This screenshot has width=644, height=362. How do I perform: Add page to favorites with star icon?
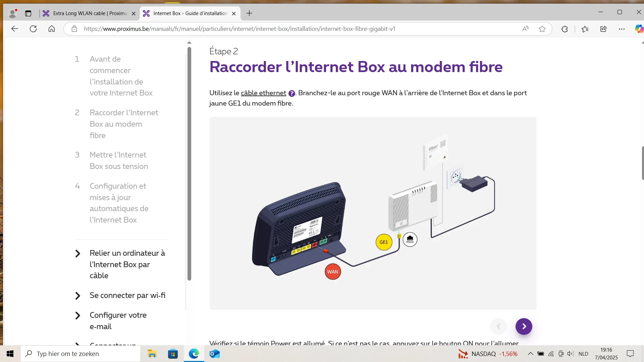pos(542,29)
